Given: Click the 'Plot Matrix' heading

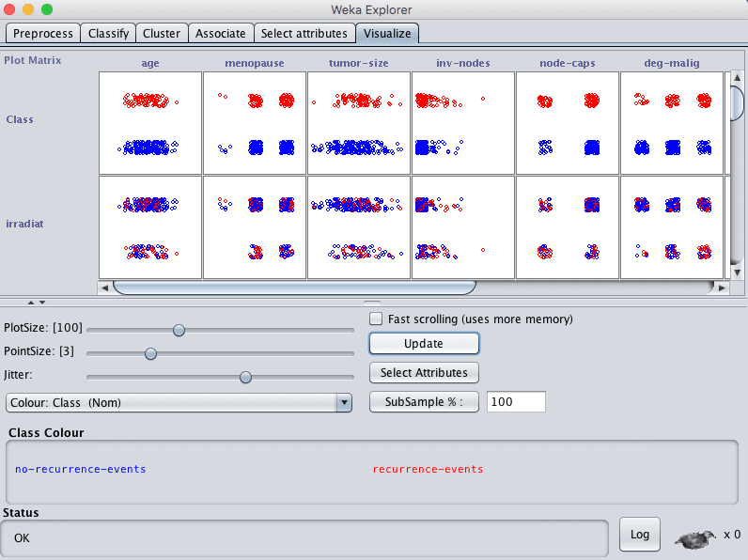Looking at the screenshot, I should click(33, 60).
